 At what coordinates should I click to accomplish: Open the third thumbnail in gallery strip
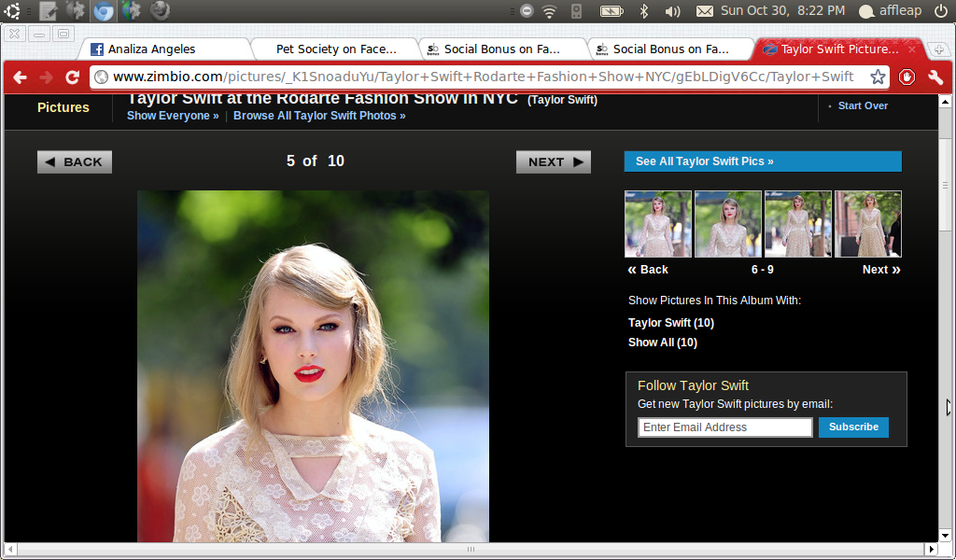coord(798,224)
